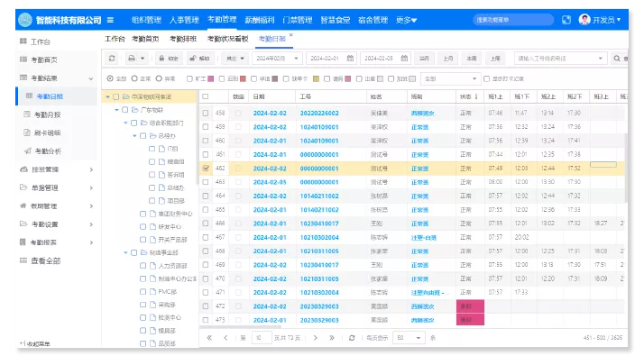Open the 门禁管理 top menu

298,20
